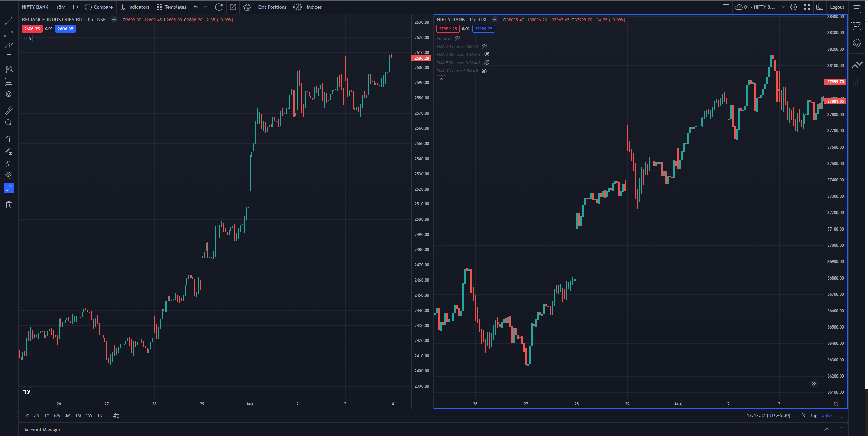This screenshot has height=436, width=868.
Task: Show the EMA 13 indicator
Action: [x=484, y=71]
